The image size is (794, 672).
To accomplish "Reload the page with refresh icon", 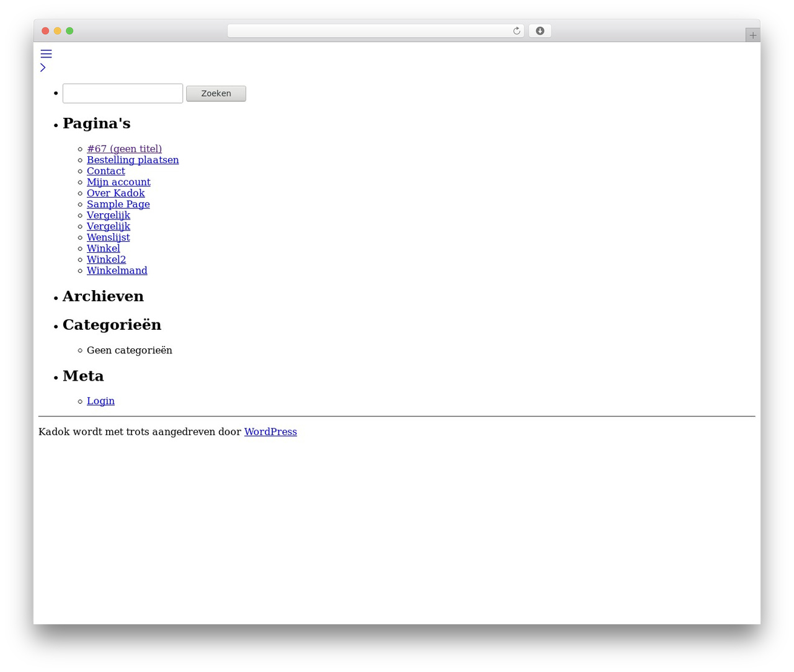I will (x=516, y=31).
